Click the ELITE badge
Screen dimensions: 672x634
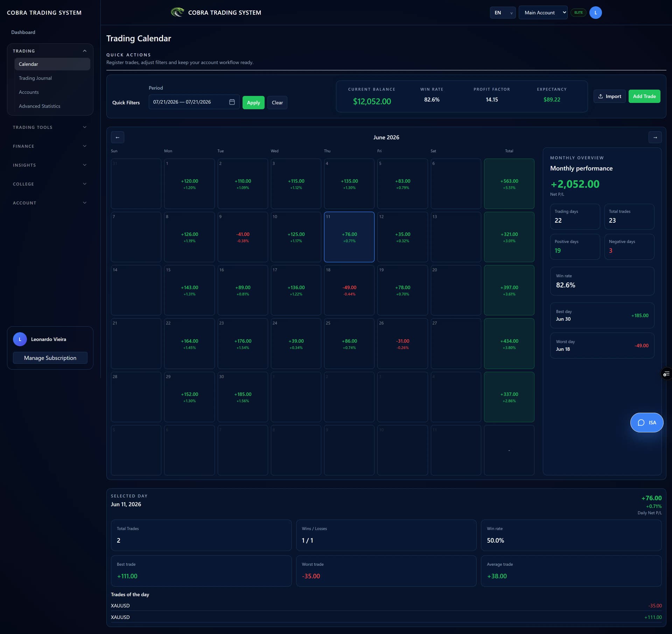(x=578, y=13)
